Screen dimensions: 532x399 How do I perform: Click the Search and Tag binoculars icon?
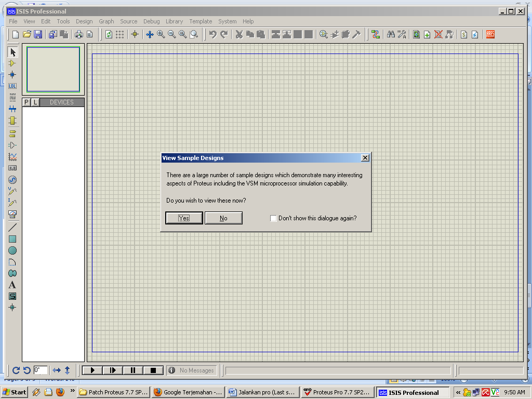coord(391,34)
